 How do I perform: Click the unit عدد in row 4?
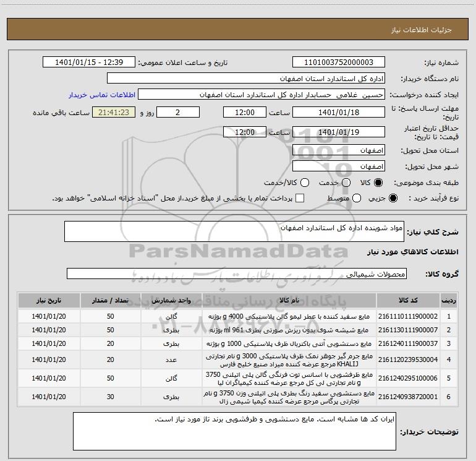point(171,360)
